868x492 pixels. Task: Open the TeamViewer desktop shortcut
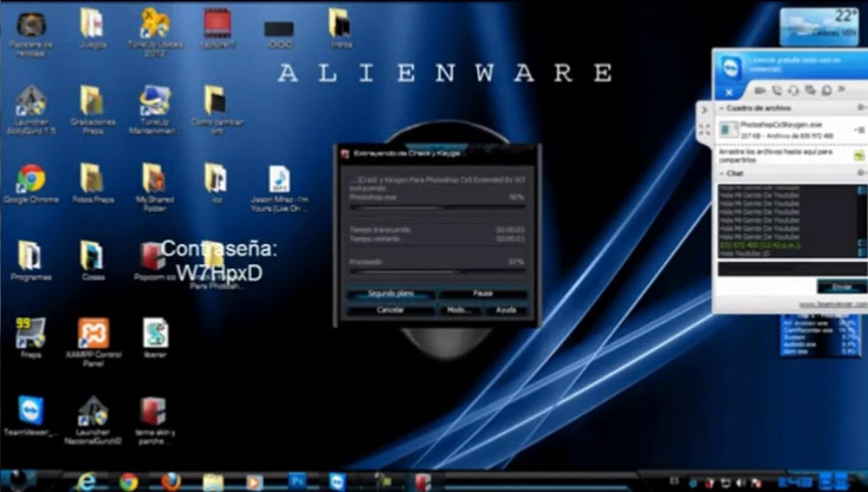tap(31, 415)
